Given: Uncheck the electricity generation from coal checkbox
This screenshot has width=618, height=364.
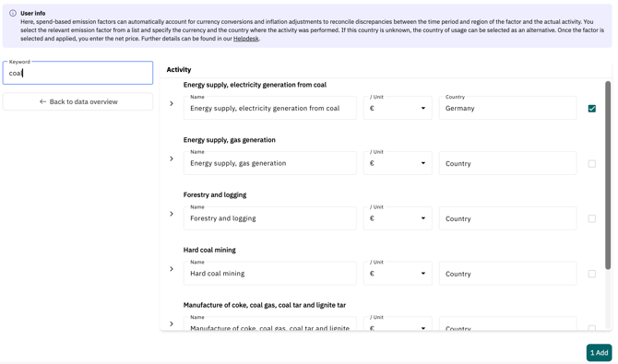Looking at the screenshot, I should point(591,109).
